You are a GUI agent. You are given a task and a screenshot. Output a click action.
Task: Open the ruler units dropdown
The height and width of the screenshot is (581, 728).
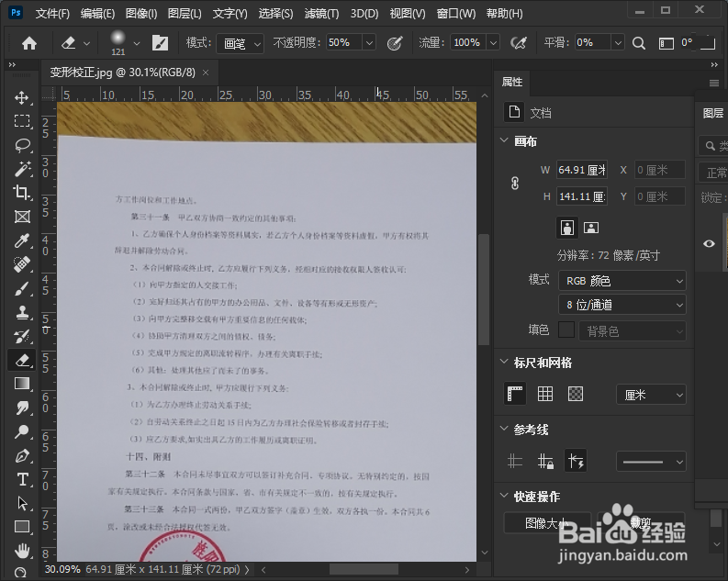(x=651, y=395)
